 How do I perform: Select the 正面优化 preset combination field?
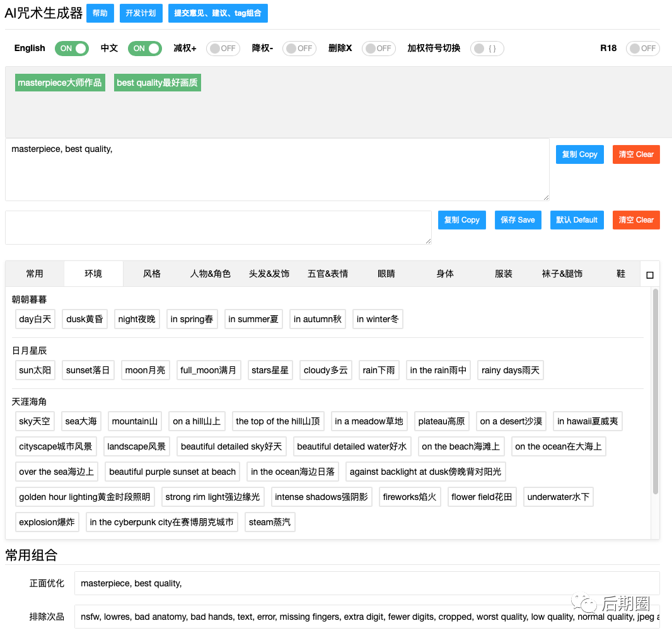[x=367, y=583]
